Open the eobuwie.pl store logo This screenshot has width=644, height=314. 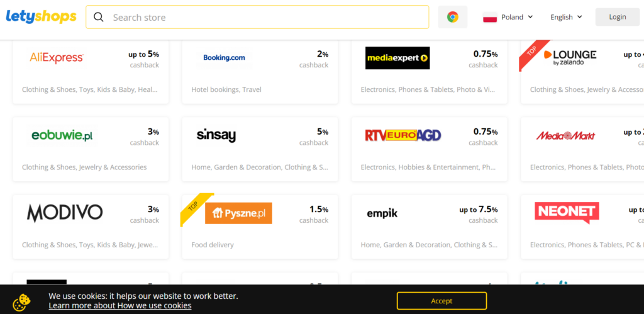tap(62, 135)
